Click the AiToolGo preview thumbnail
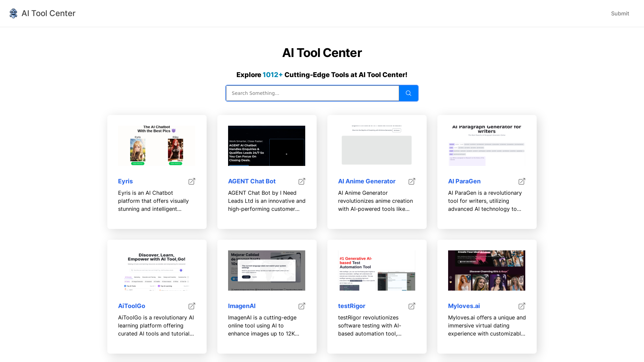Screen dimensions: 644x362 (157, 270)
